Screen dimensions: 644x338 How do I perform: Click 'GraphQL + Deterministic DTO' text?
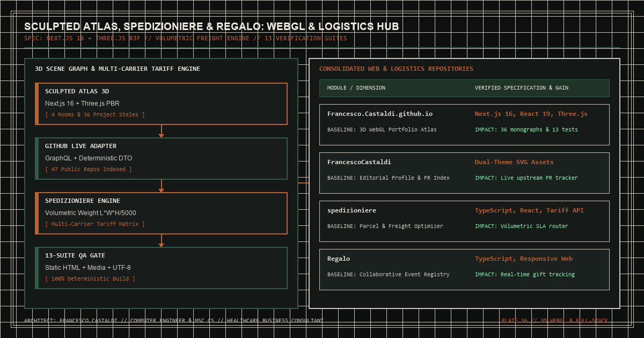(89, 158)
